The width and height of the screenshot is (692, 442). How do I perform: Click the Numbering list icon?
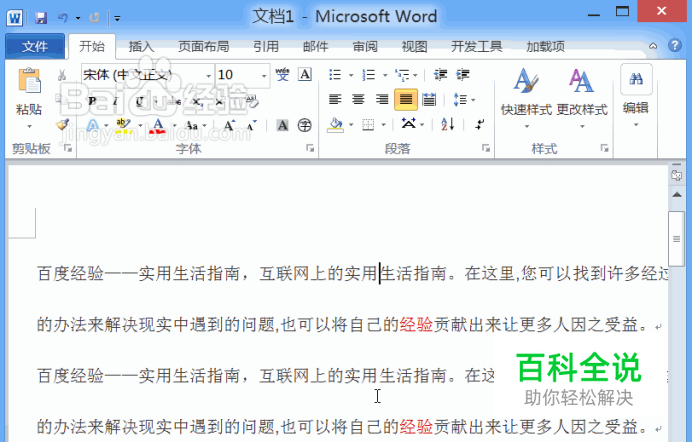pos(369,75)
